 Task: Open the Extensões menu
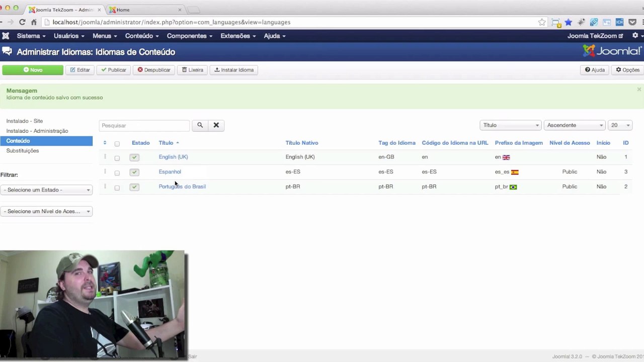(238, 36)
